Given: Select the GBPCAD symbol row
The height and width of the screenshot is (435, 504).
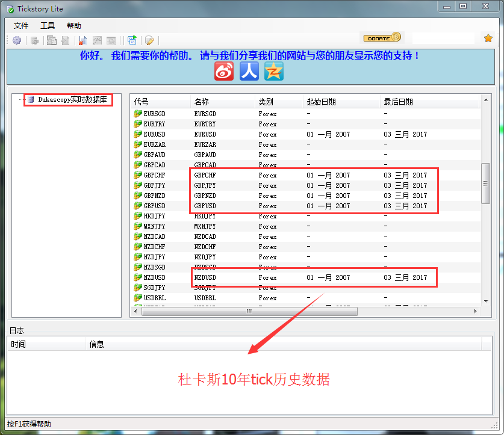Looking at the screenshot, I should click(305, 165).
